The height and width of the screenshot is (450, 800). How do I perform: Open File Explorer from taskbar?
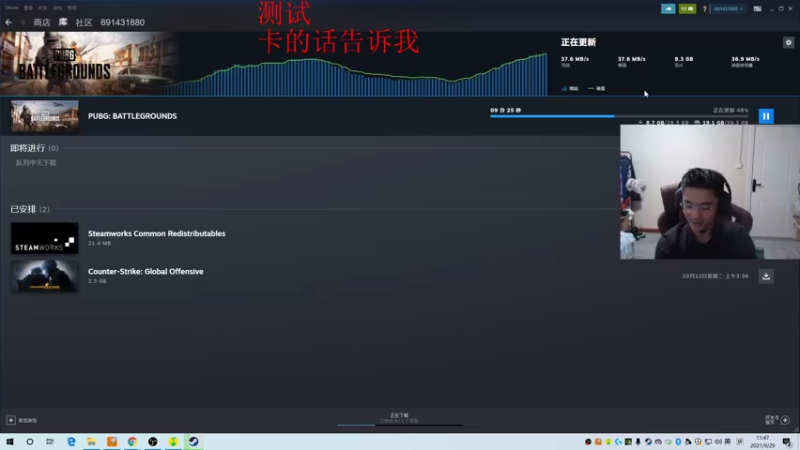pos(91,442)
